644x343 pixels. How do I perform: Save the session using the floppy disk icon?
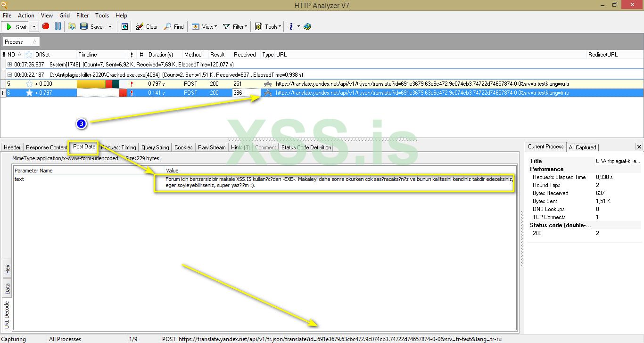pos(84,27)
